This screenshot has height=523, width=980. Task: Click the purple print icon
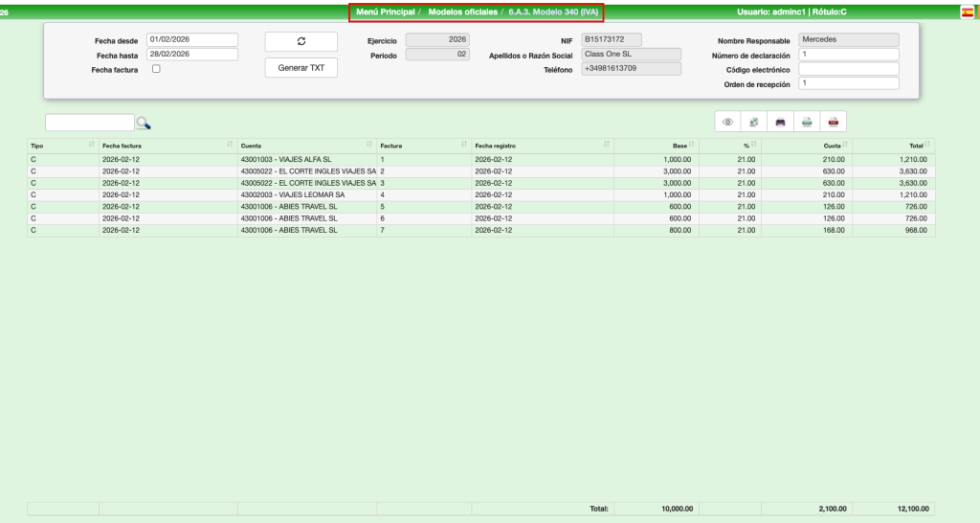780,122
